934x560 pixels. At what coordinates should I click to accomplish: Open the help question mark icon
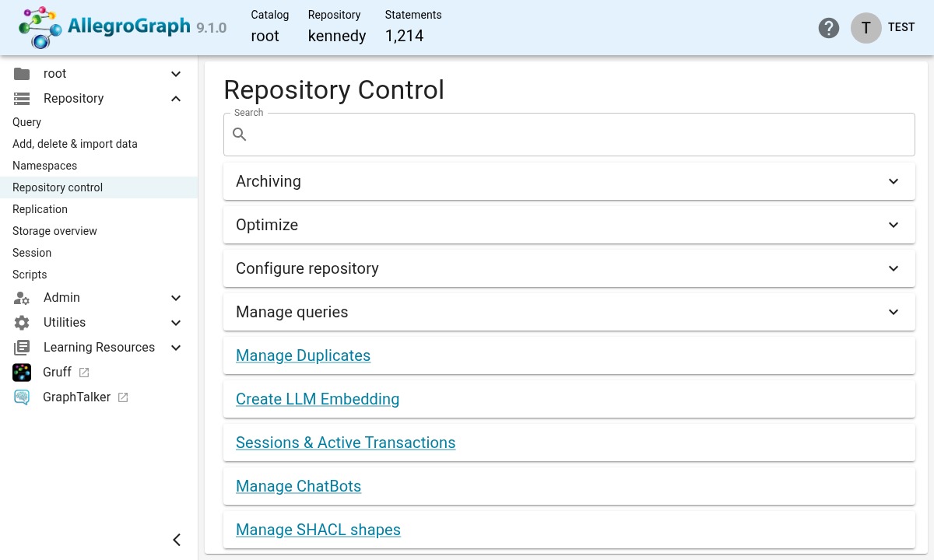(x=829, y=28)
